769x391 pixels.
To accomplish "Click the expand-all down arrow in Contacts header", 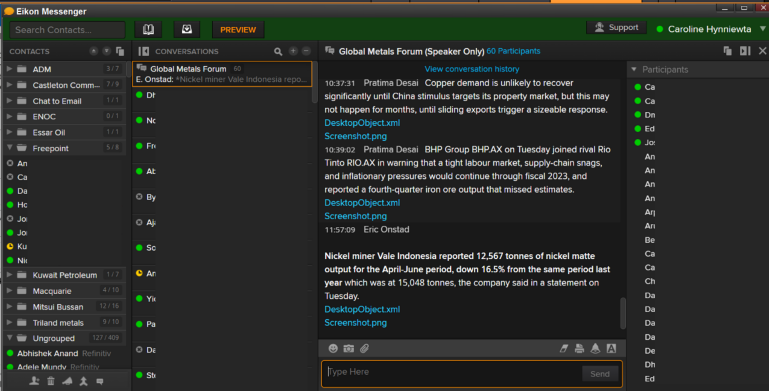I will [106, 51].
